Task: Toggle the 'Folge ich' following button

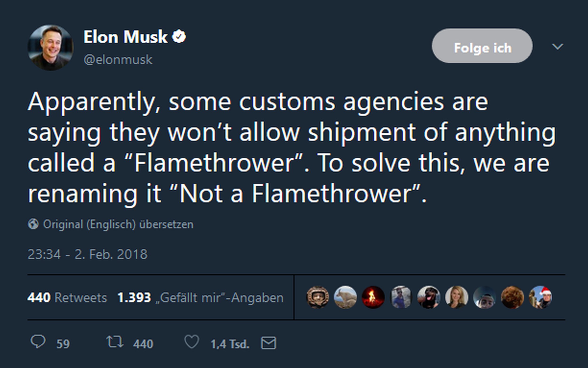Action: [x=482, y=46]
